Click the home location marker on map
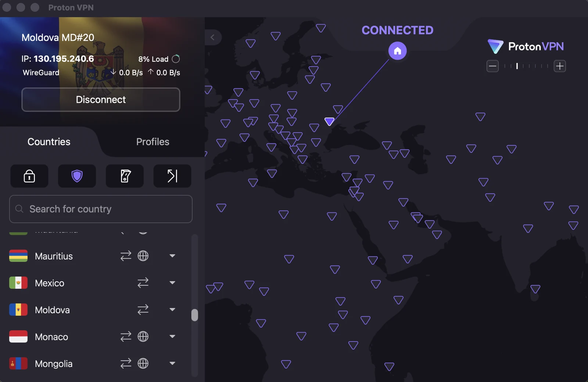Image resolution: width=588 pixels, height=382 pixels. coord(398,51)
